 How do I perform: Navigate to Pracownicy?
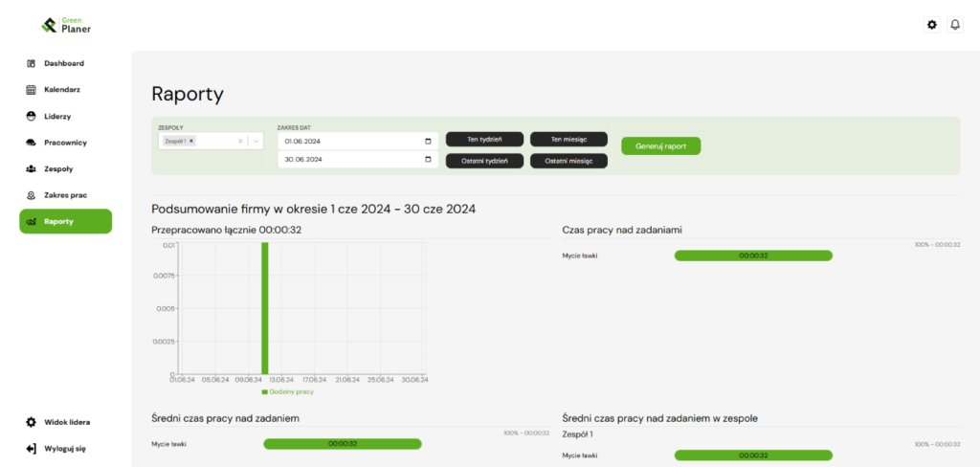[x=66, y=143]
